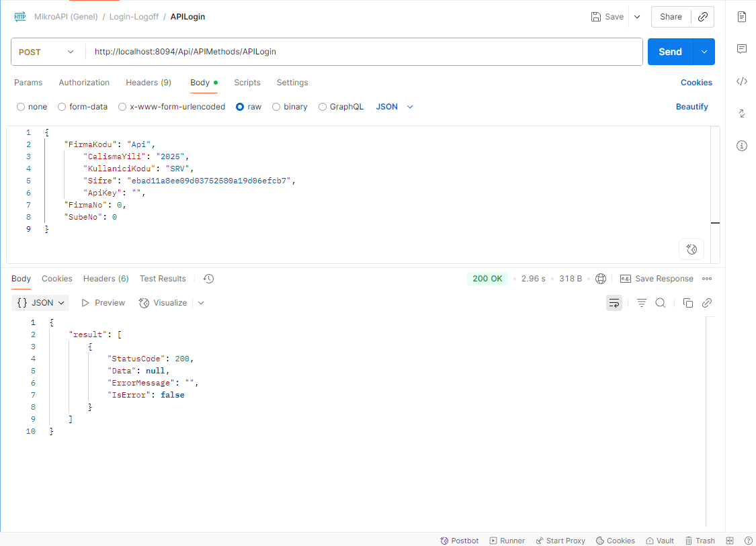Copy request link via chain icon
756x546 pixels.
[702, 17]
